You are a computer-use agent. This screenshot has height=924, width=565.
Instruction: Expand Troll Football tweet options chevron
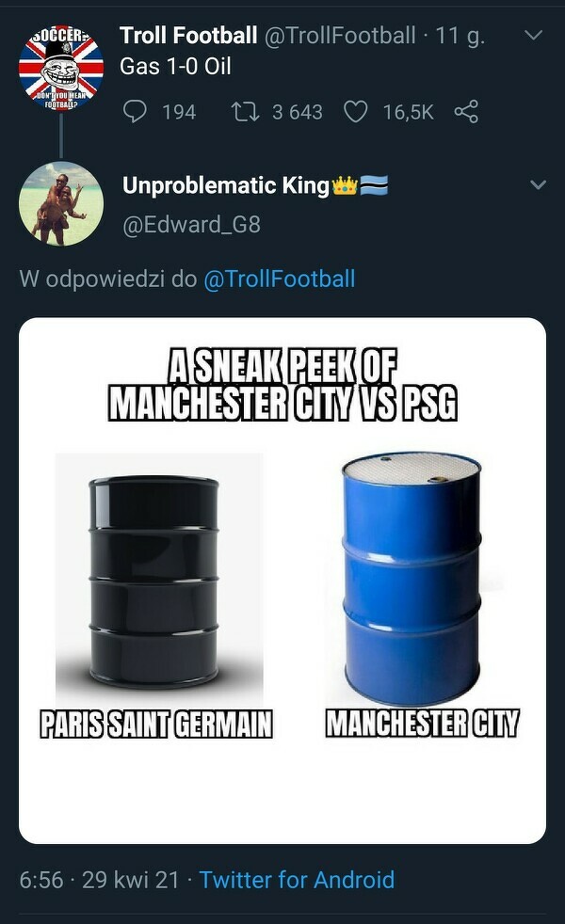(x=532, y=36)
